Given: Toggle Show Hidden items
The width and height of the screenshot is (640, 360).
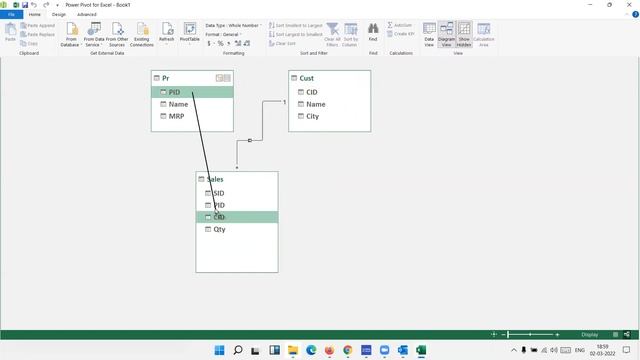Looking at the screenshot, I should (x=464, y=34).
